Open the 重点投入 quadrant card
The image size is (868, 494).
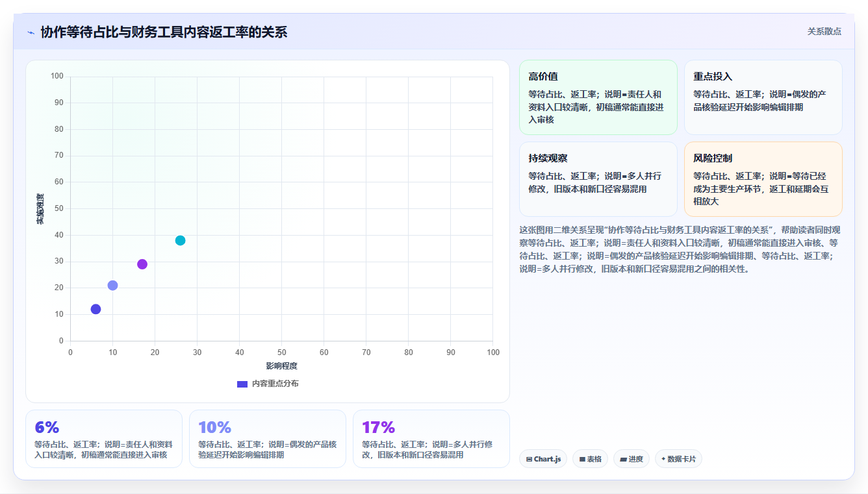coord(763,97)
